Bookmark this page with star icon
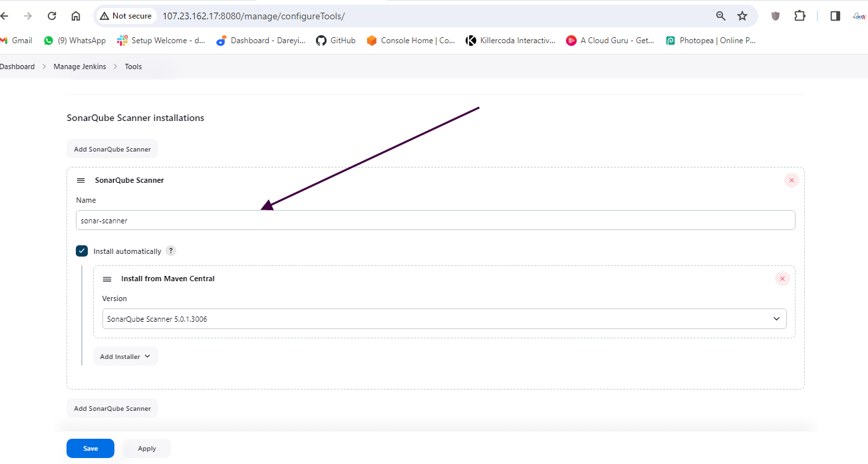868x464 pixels. coord(742,16)
